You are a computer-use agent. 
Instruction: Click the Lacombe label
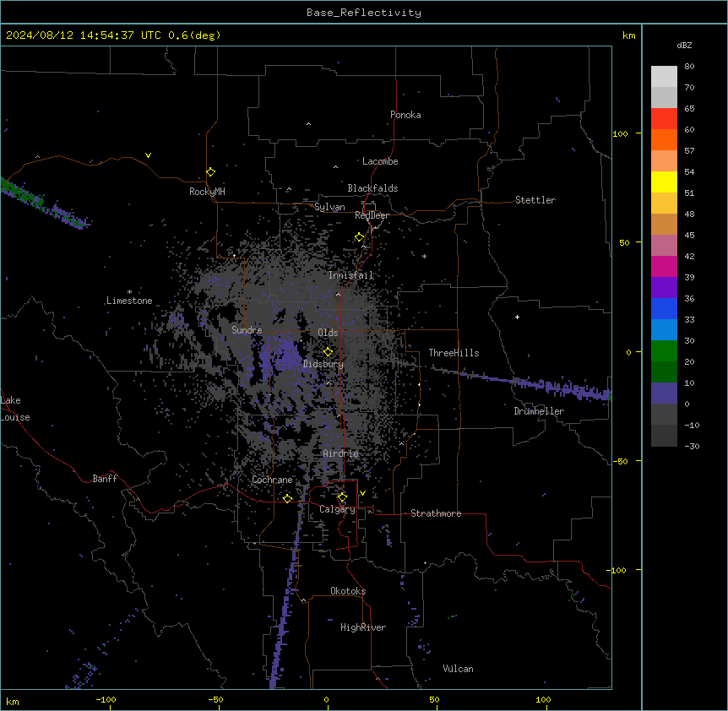click(x=380, y=161)
